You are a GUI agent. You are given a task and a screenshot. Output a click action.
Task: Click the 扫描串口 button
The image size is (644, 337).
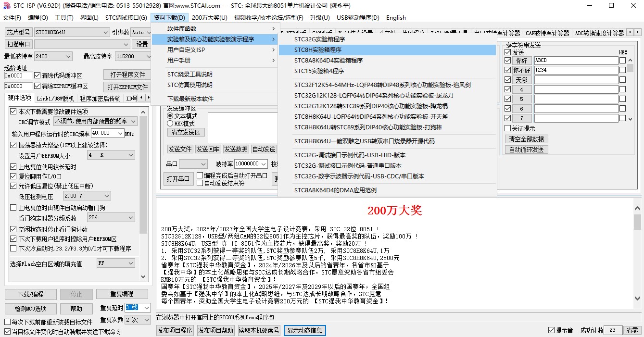(x=19, y=44)
